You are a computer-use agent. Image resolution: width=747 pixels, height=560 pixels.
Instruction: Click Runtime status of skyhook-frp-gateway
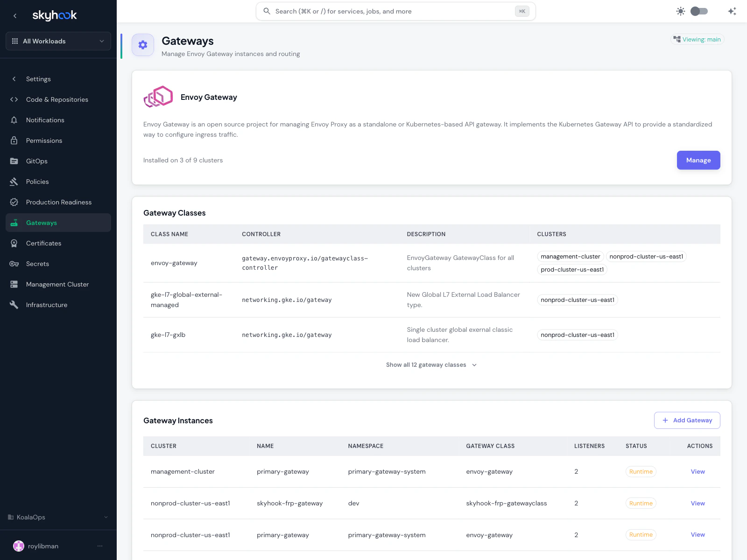(x=641, y=504)
